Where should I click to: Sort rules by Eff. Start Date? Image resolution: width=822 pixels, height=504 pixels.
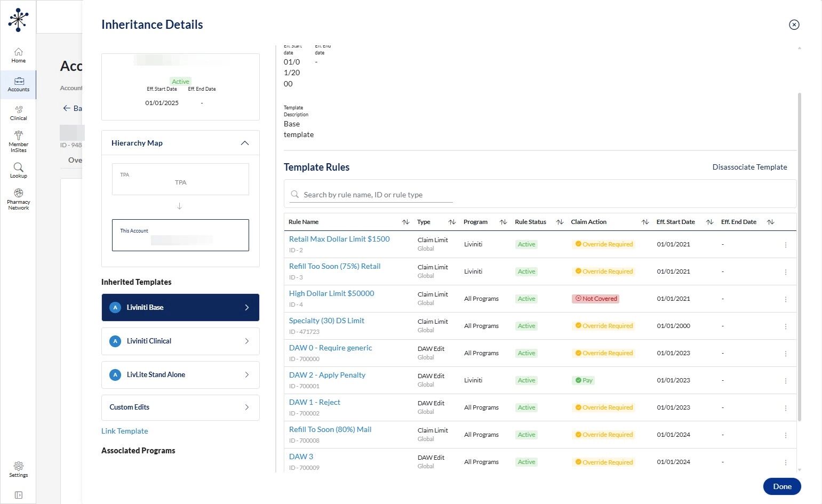pyautogui.click(x=709, y=222)
